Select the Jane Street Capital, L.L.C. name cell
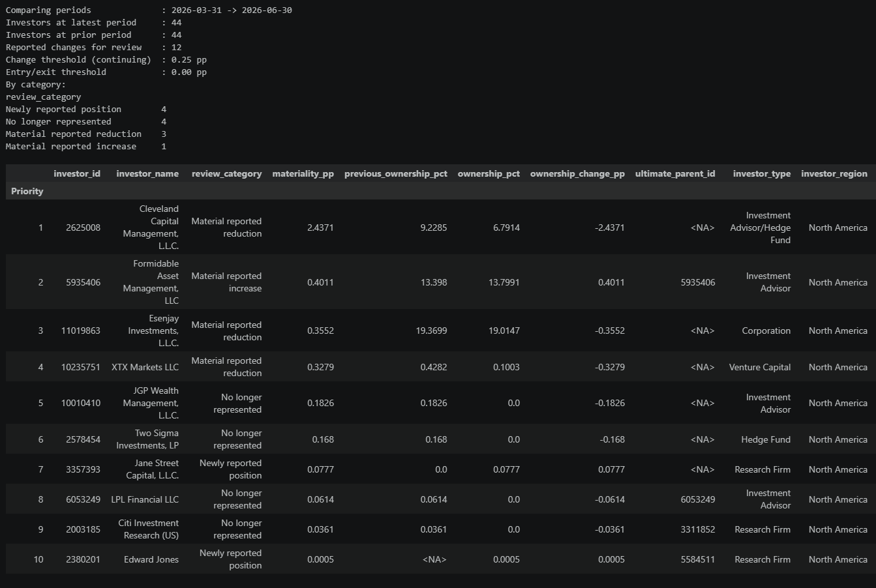 [x=153, y=469]
